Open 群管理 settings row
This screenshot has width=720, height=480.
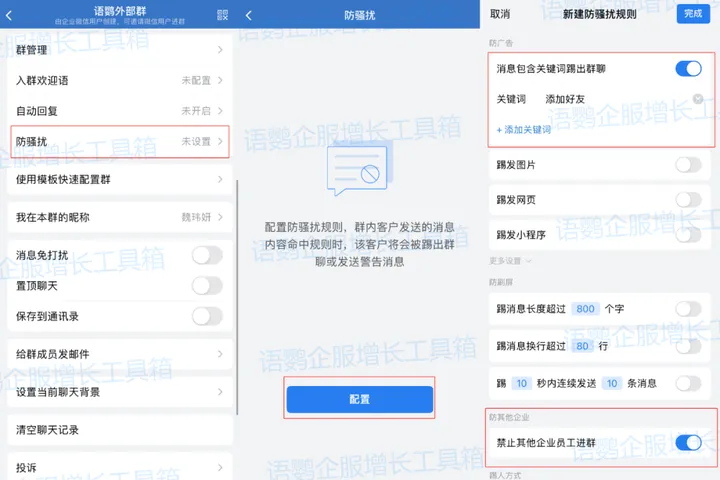coord(119,49)
